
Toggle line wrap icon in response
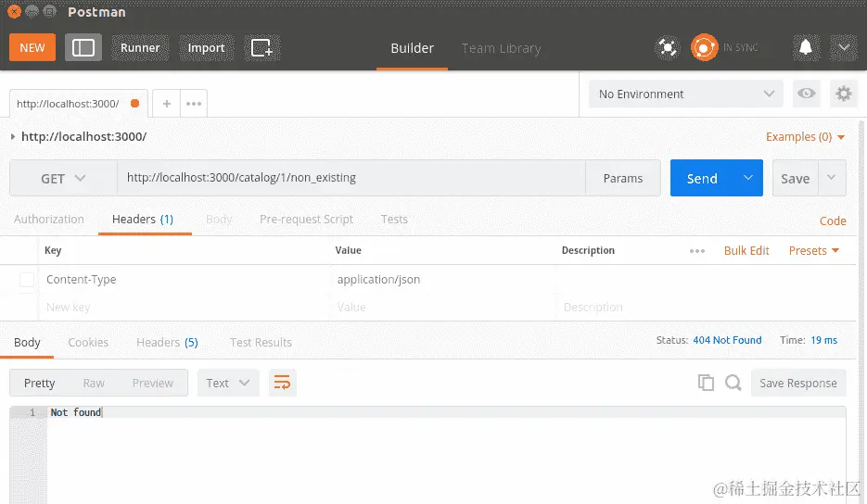pyautogui.click(x=282, y=383)
